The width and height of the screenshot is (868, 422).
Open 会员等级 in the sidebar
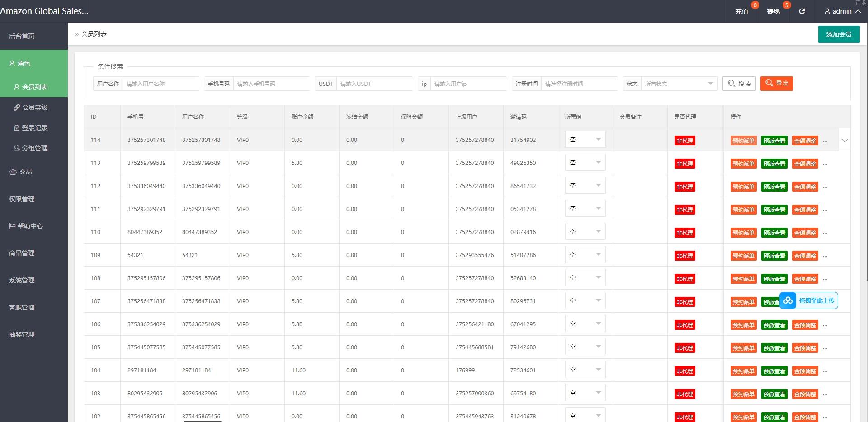pos(34,108)
